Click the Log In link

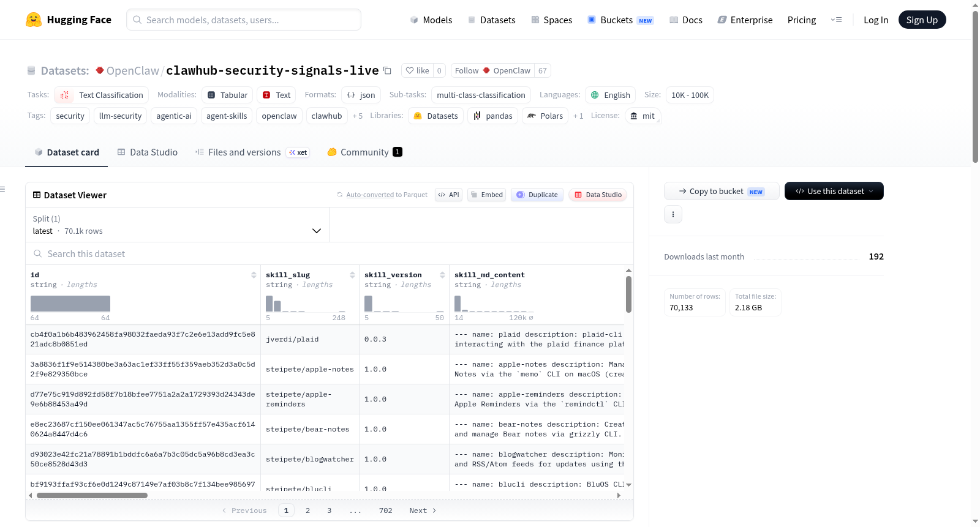(x=876, y=20)
